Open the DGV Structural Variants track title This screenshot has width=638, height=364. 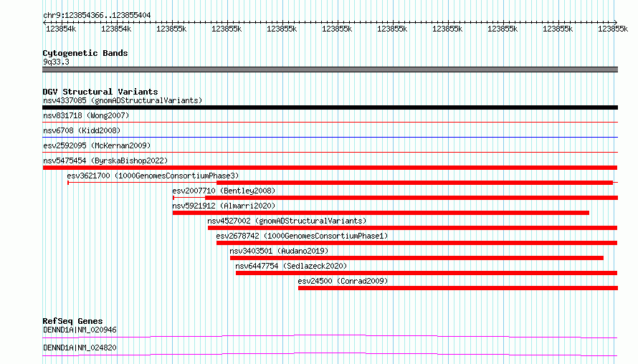click(x=100, y=92)
